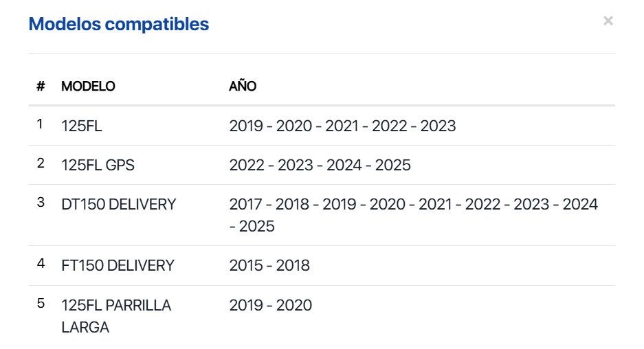Select the DT150 DELIVERY model name
The width and height of the screenshot is (644, 349).
[119, 204]
